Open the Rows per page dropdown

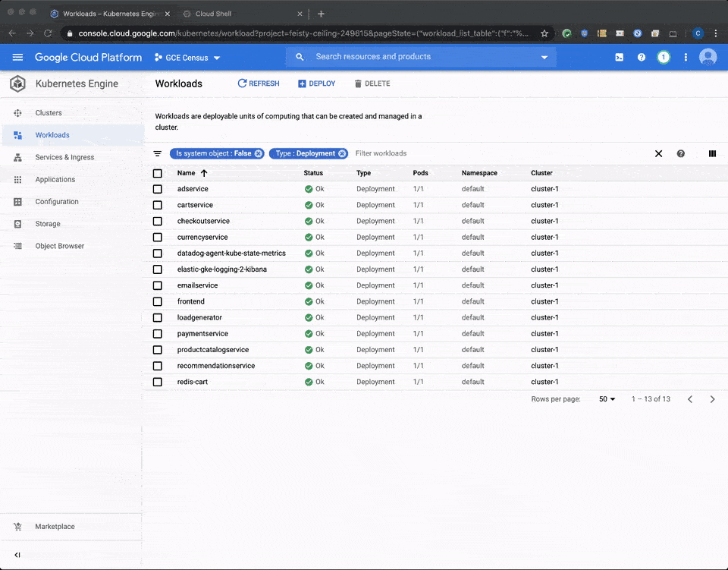607,398
